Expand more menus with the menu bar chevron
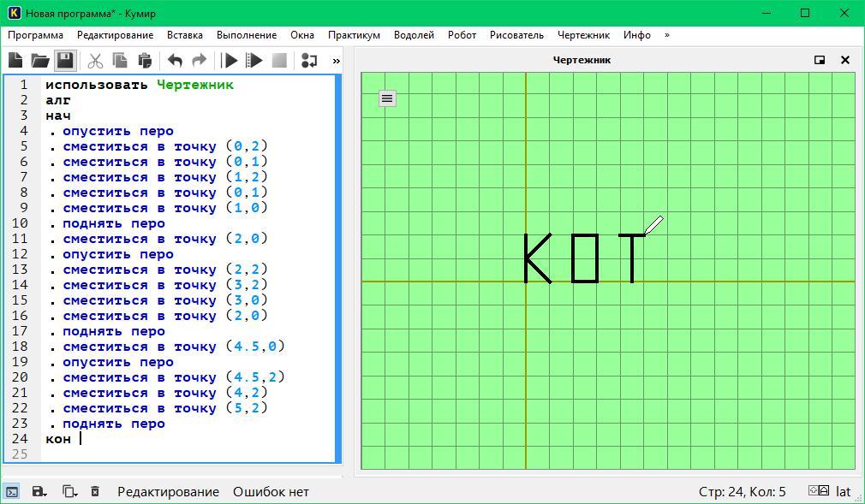The width and height of the screenshot is (865, 504). [x=666, y=35]
